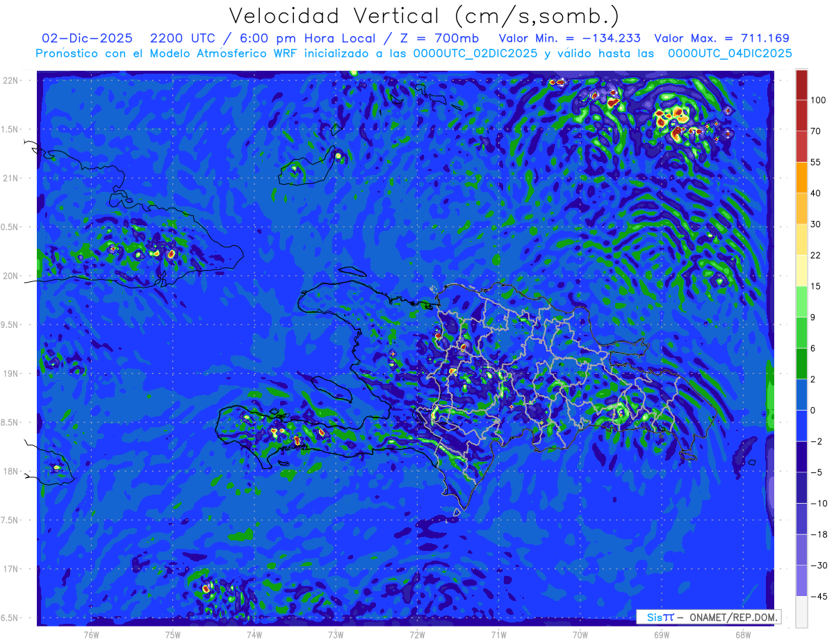Viewport: 834px width, 644px height.
Task: Click '0000UTC_04DIC2025' in the forecast subtitle
Action: point(730,53)
